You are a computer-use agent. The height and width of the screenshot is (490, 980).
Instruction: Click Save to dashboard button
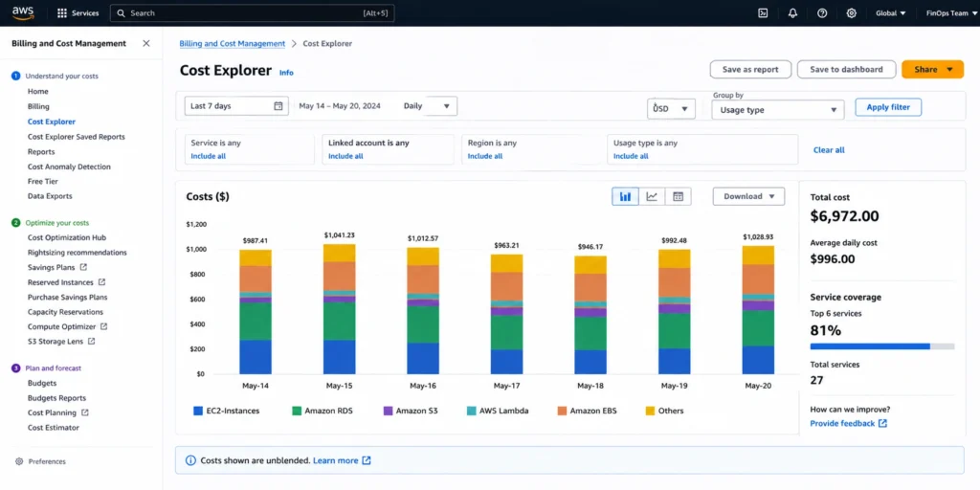point(846,69)
